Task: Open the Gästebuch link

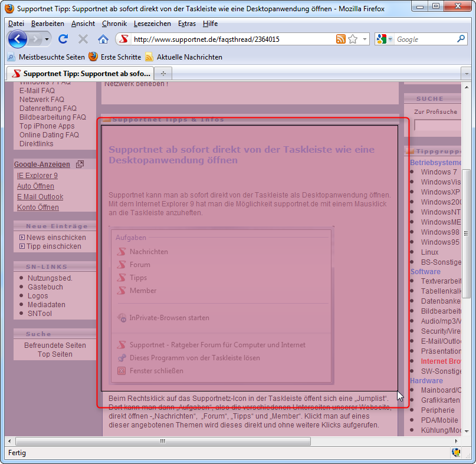Action: (45, 287)
